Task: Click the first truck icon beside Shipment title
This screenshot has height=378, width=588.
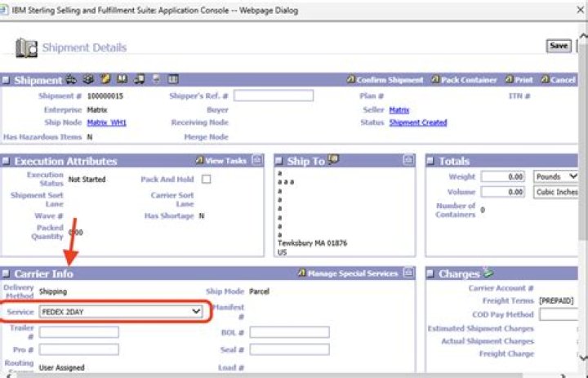Action: [71, 79]
